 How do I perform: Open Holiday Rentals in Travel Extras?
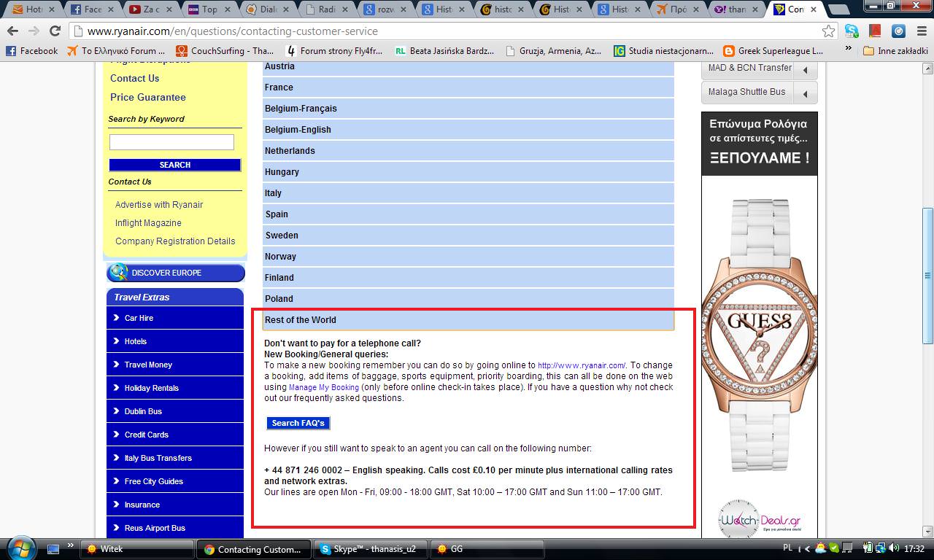[175, 388]
